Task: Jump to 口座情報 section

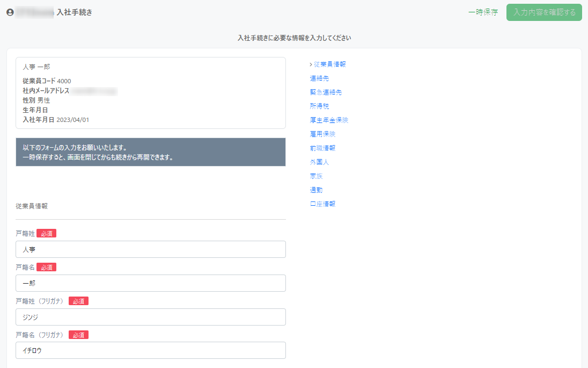Action: pyautogui.click(x=322, y=204)
